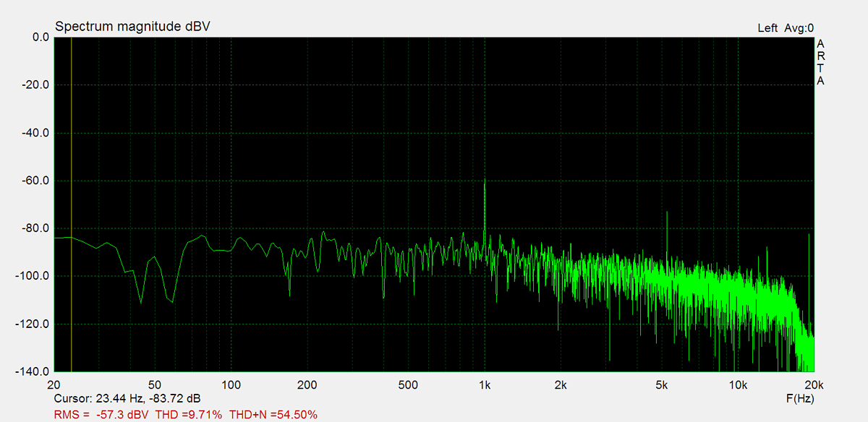Click the '1k' frequency axis label
This screenshot has width=868, height=422.
485,384
